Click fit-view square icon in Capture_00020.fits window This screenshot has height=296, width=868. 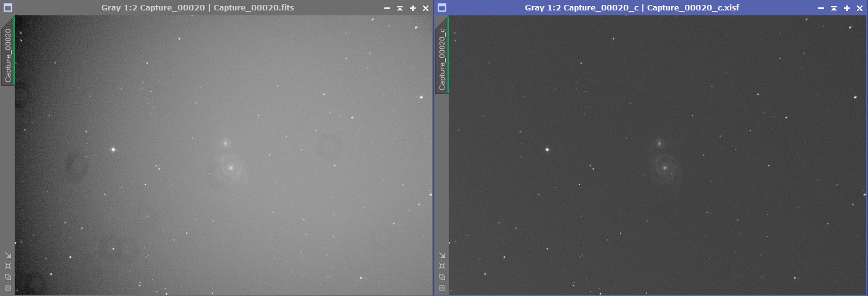[8, 266]
